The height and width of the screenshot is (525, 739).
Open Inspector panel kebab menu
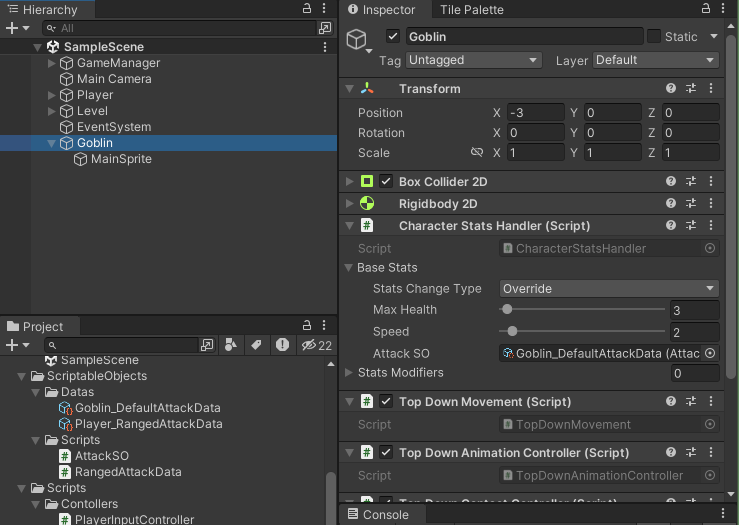(723, 8)
